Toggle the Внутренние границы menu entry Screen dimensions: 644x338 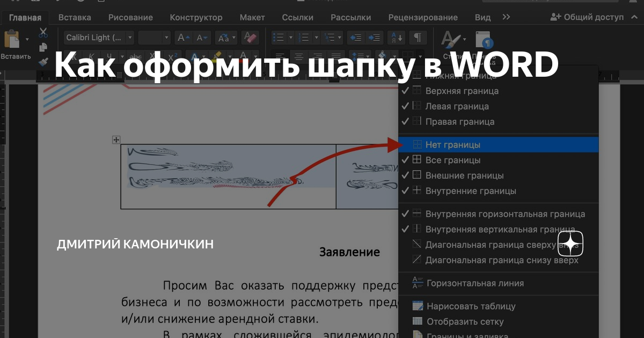tap(499, 190)
